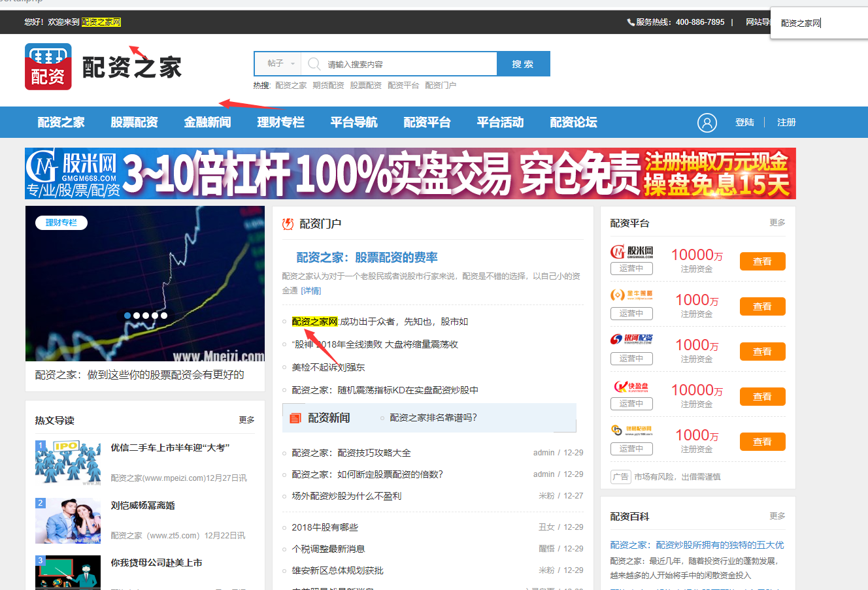Open 配资之家：配资炒股所拥有的独特的五大优 link
868x590 pixels.
(x=697, y=545)
